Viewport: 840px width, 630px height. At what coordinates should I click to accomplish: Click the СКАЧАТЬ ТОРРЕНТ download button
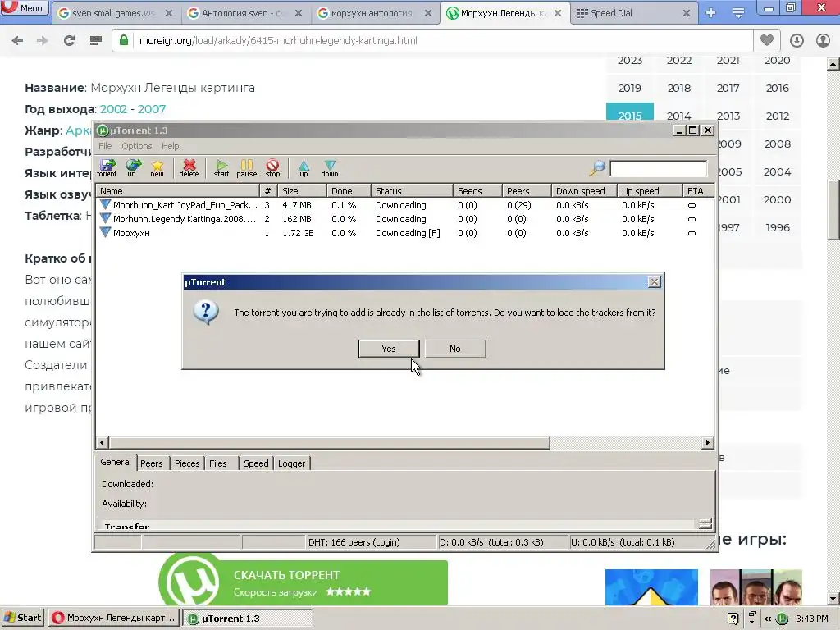tap(304, 583)
